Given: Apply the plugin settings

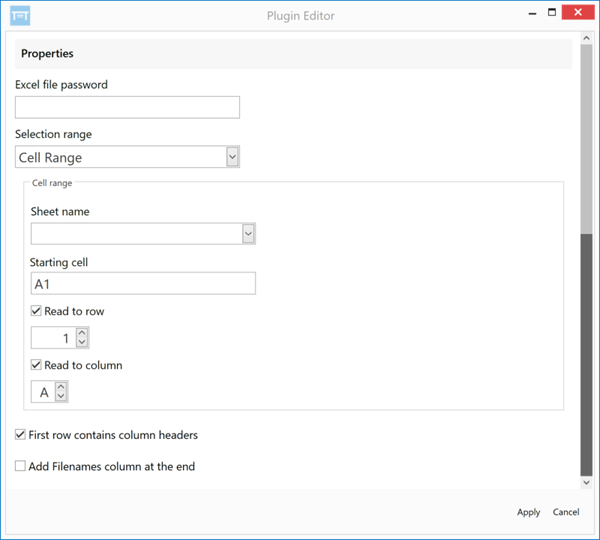Looking at the screenshot, I should 528,512.
